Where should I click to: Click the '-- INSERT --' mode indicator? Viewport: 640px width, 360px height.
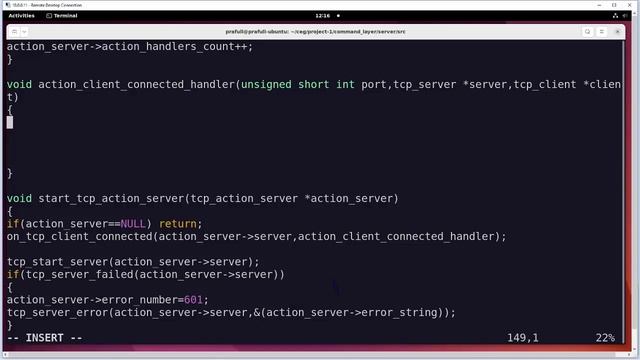44,338
